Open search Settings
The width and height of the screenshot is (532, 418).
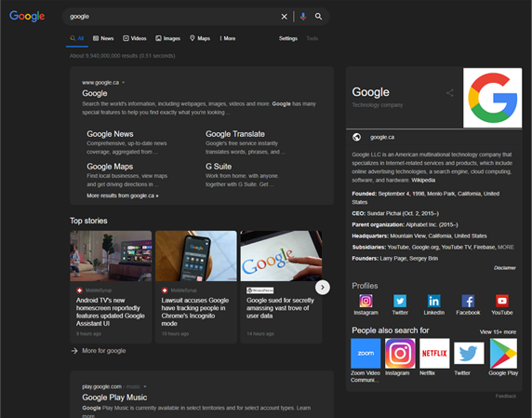288,38
